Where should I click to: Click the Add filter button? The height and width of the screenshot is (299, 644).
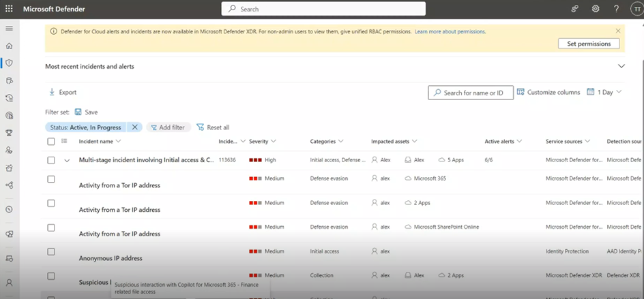click(x=169, y=127)
